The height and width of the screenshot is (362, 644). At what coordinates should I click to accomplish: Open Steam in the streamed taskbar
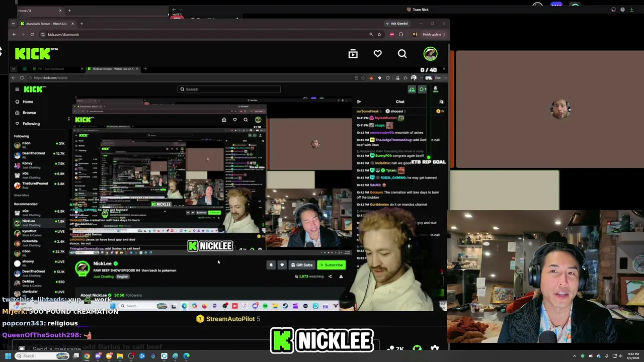[285, 306]
